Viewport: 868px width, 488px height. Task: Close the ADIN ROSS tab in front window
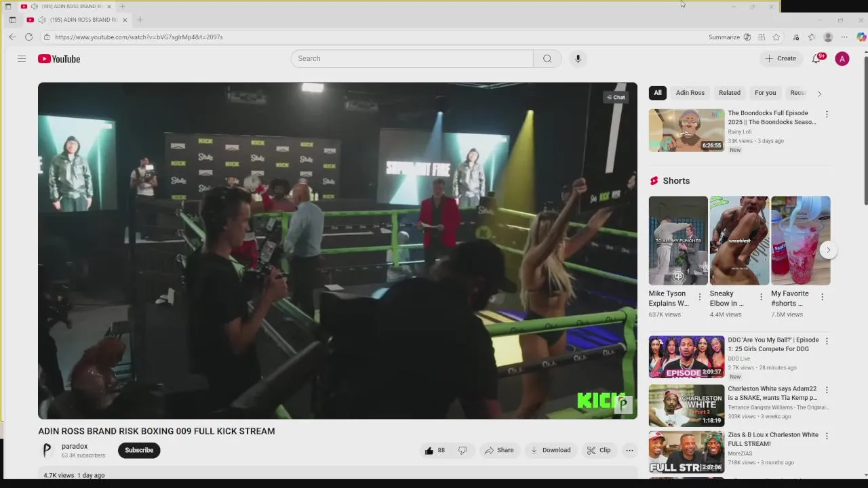coord(125,20)
